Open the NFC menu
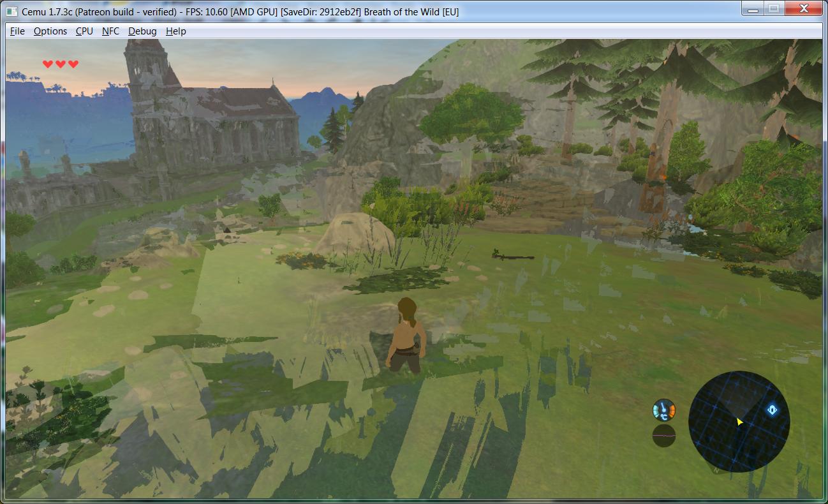The height and width of the screenshot is (504, 828). [x=110, y=31]
